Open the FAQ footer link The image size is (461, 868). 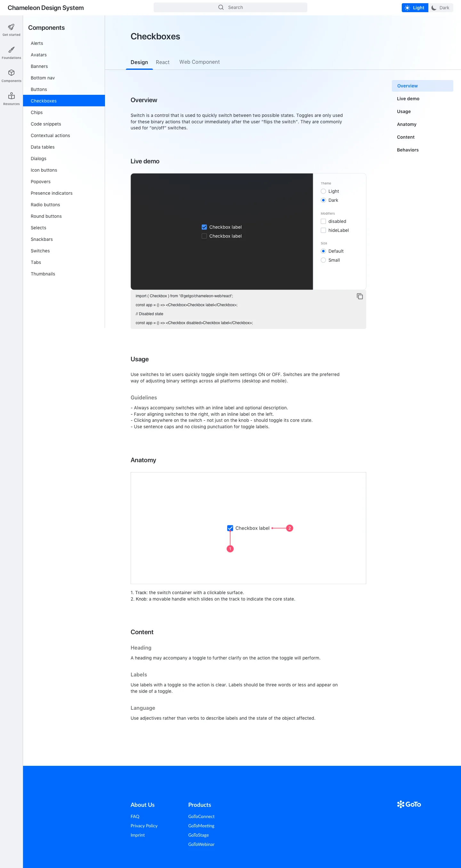[135, 816]
